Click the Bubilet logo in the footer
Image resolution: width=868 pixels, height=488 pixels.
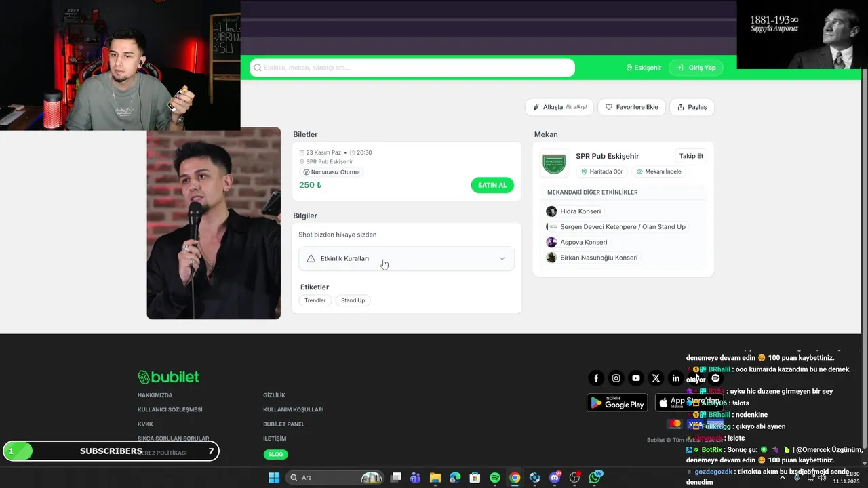tap(168, 377)
